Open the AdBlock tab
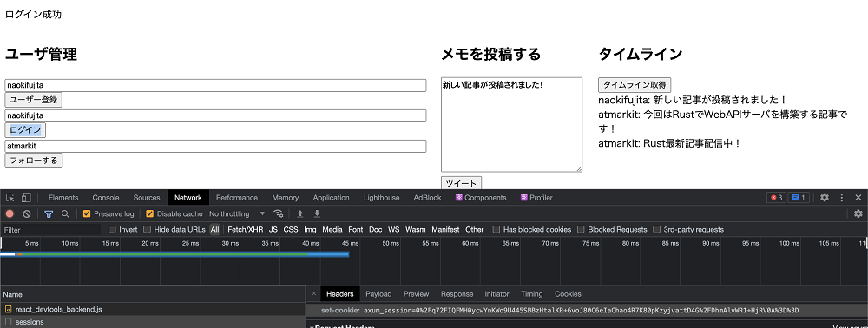868x328 pixels. [427, 198]
